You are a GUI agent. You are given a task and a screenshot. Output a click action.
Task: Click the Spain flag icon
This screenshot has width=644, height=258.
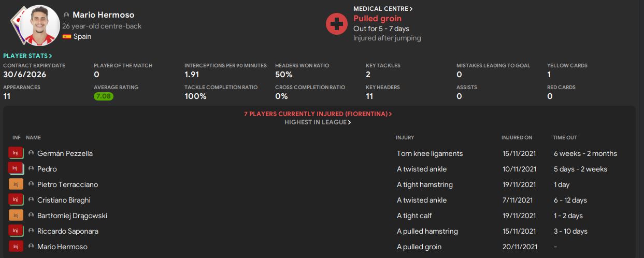tap(66, 37)
